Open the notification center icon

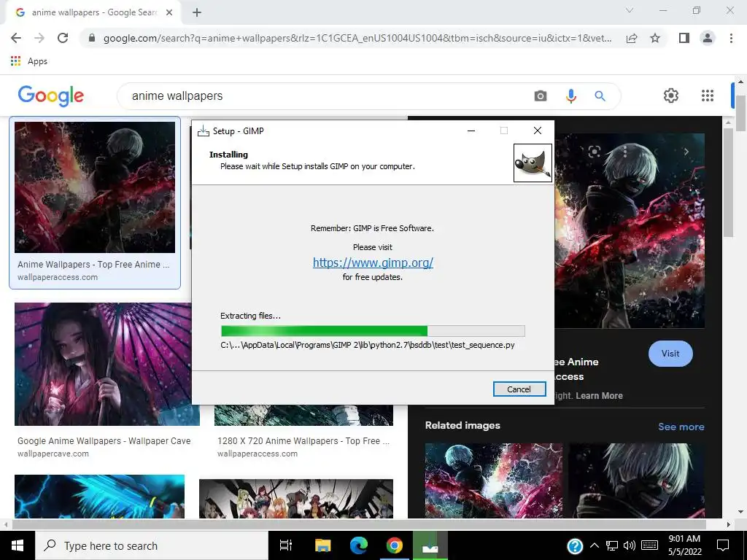(x=723, y=545)
